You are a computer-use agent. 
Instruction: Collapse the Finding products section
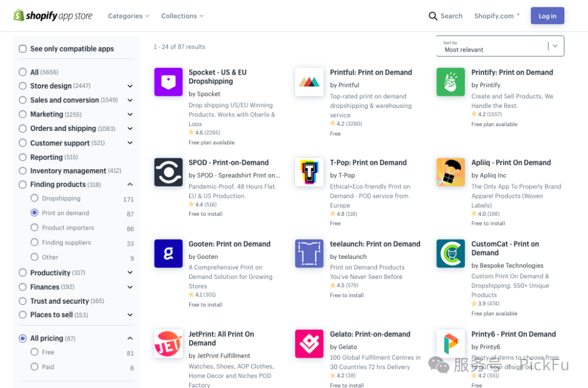130,184
